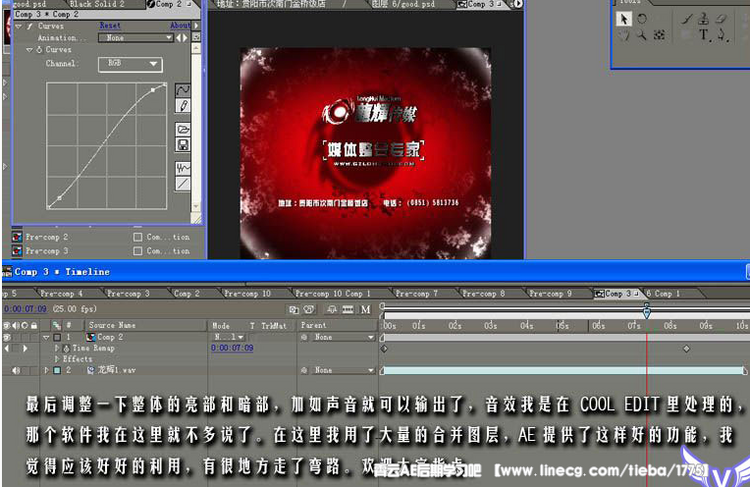
Task: Check the Pre-comp 2 Com...tion checkbox
Action: click(x=138, y=237)
